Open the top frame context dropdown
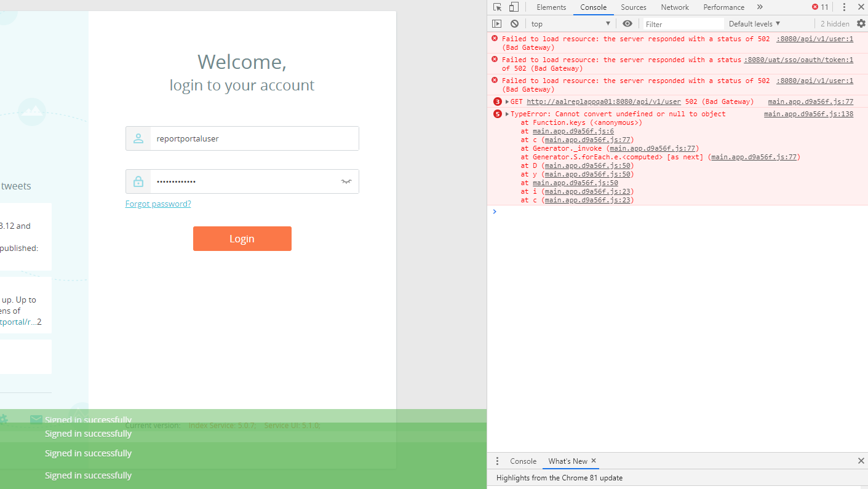This screenshot has width=868, height=489. click(x=570, y=23)
